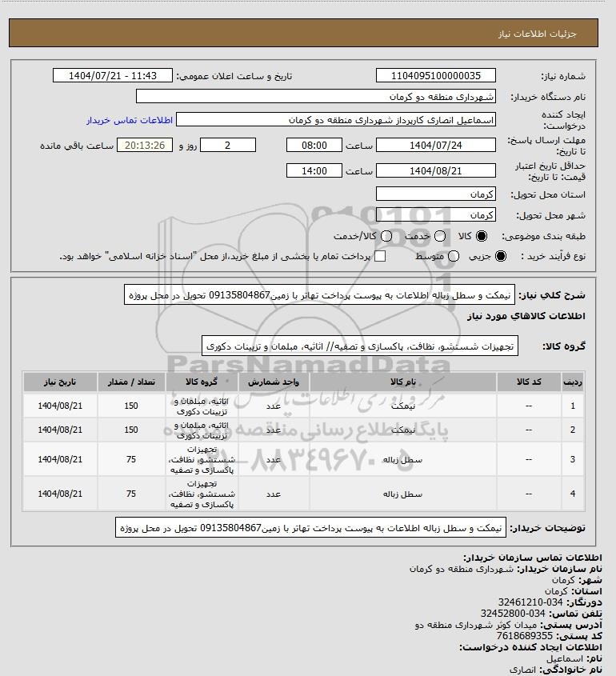Choose the متوسط purchase type radio
The width and height of the screenshot is (616, 676).
tap(454, 256)
